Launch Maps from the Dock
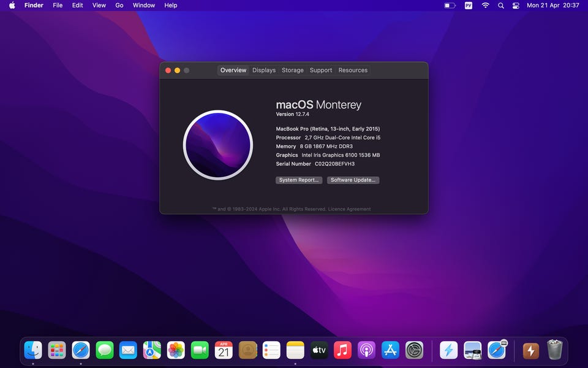This screenshot has height=368, width=588. 153,350
